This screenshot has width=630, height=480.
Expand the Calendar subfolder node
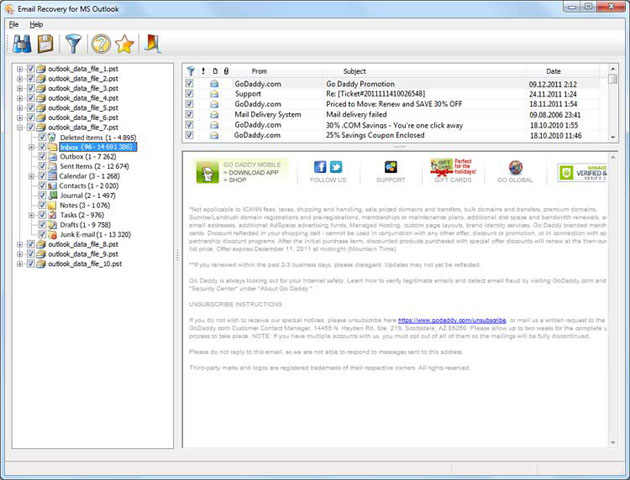pyautogui.click(x=31, y=176)
